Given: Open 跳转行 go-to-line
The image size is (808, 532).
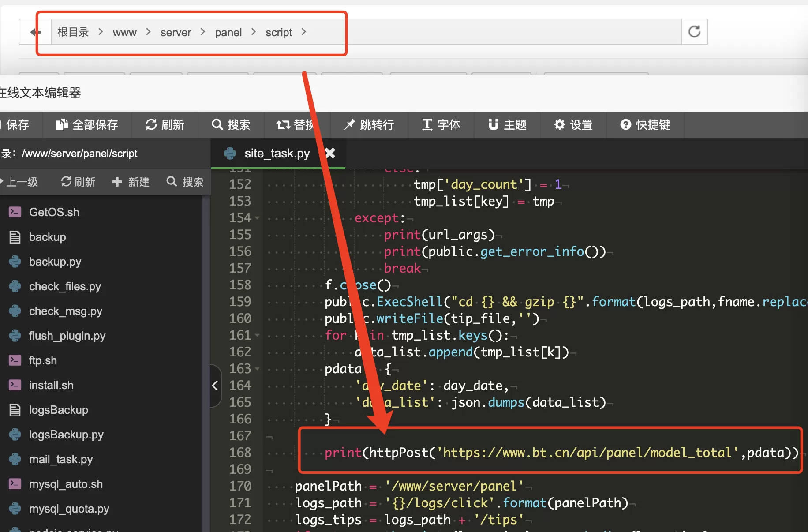Looking at the screenshot, I should [x=369, y=125].
